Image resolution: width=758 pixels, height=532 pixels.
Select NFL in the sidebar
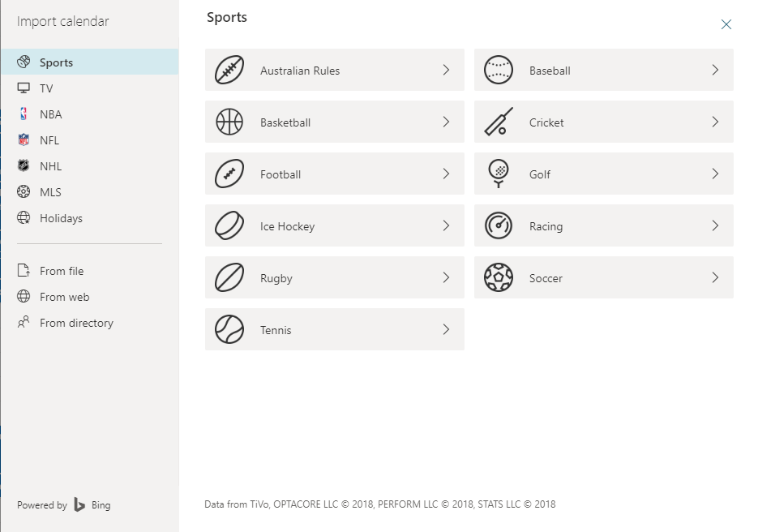coord(90,140)
